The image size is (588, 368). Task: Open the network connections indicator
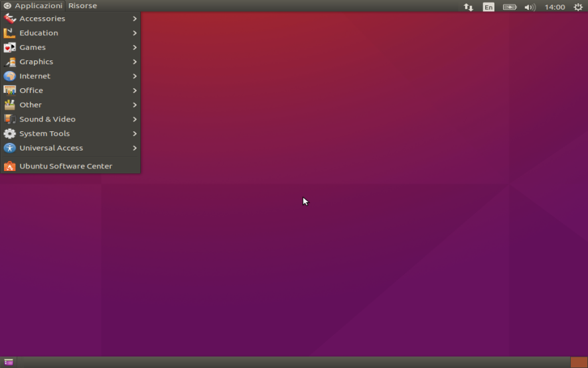(x=468, y=7)
